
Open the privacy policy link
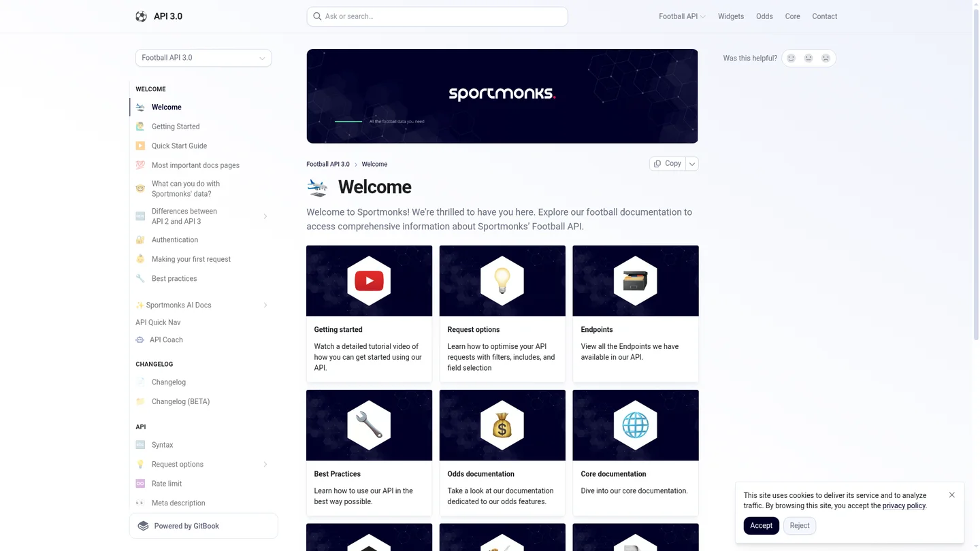coord(904,505)
